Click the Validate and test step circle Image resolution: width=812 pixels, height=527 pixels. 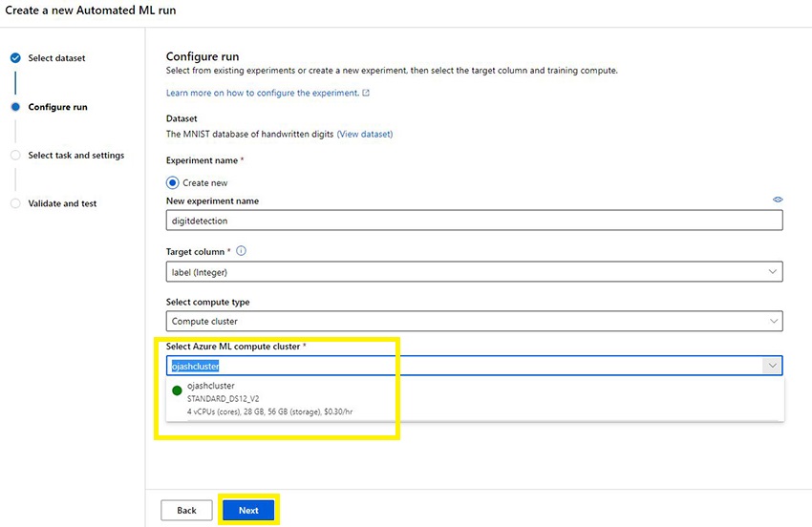15,203
